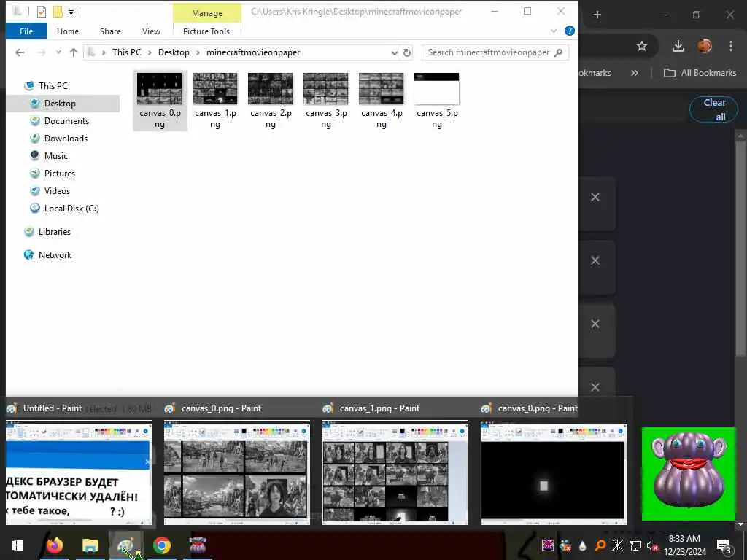Switch to canvas_1.png - Paint window preview
Screen dimensions: 747x560
[x=395, y=474]
